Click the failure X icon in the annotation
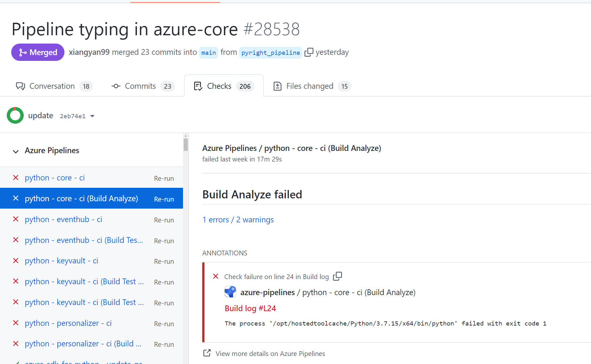The image size is (591, 364). coord(216,276)
